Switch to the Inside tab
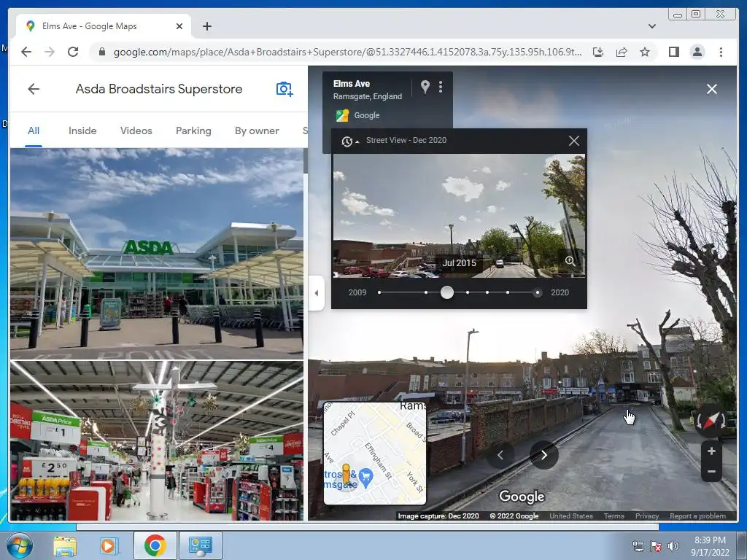 pos(82,131)
